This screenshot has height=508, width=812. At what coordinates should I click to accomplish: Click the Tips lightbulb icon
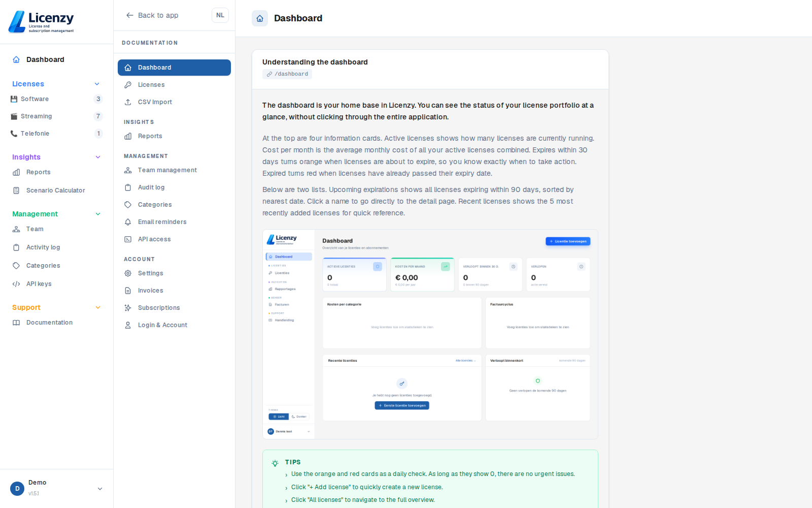coord(275,463)
